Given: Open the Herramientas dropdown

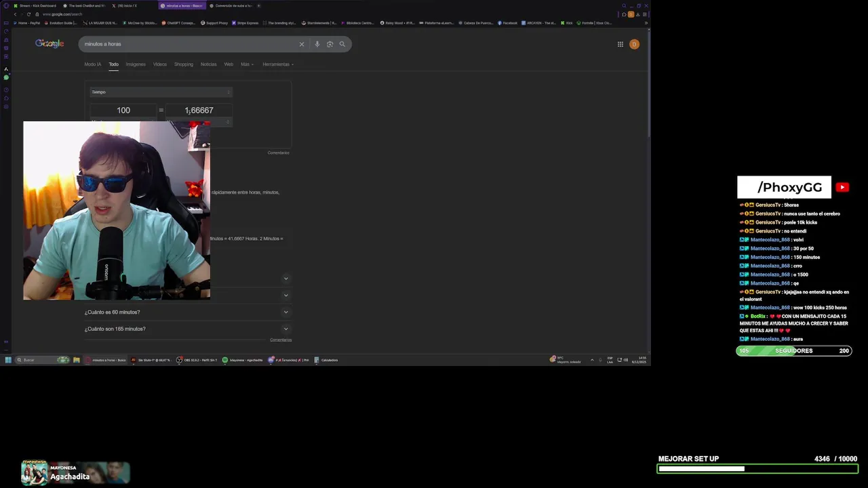Looking at the screenshot, I should point(278,64).
